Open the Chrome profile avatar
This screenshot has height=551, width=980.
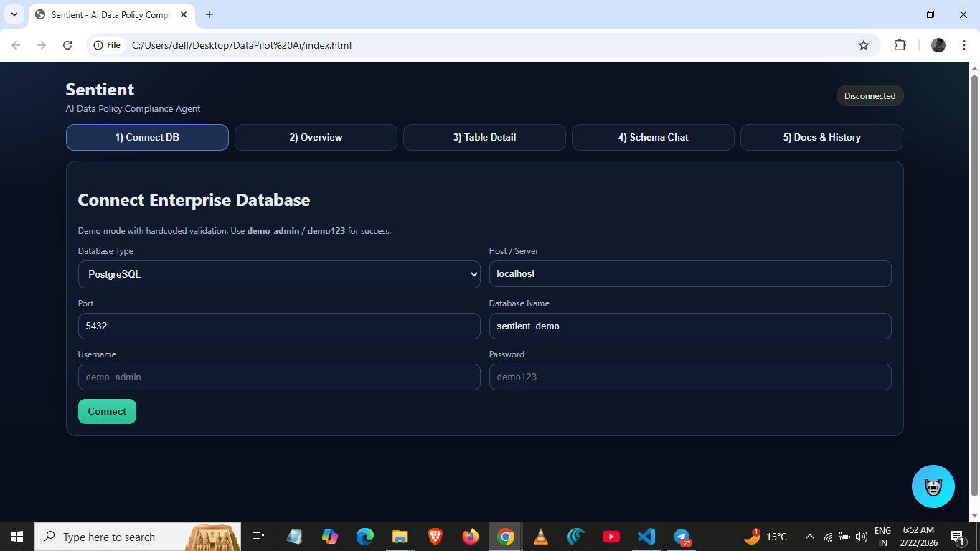coord(938,45)
